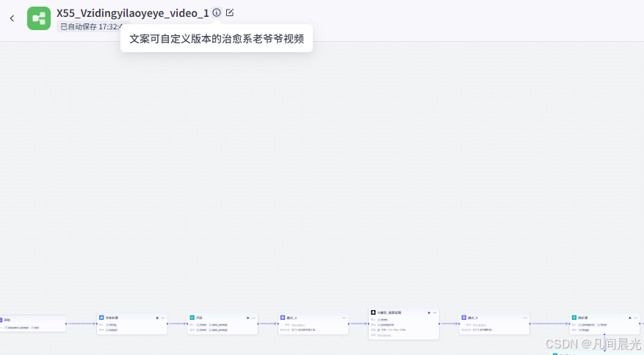
Task: Click the character_prompt variable in the start node
Action: coord(17,328)
